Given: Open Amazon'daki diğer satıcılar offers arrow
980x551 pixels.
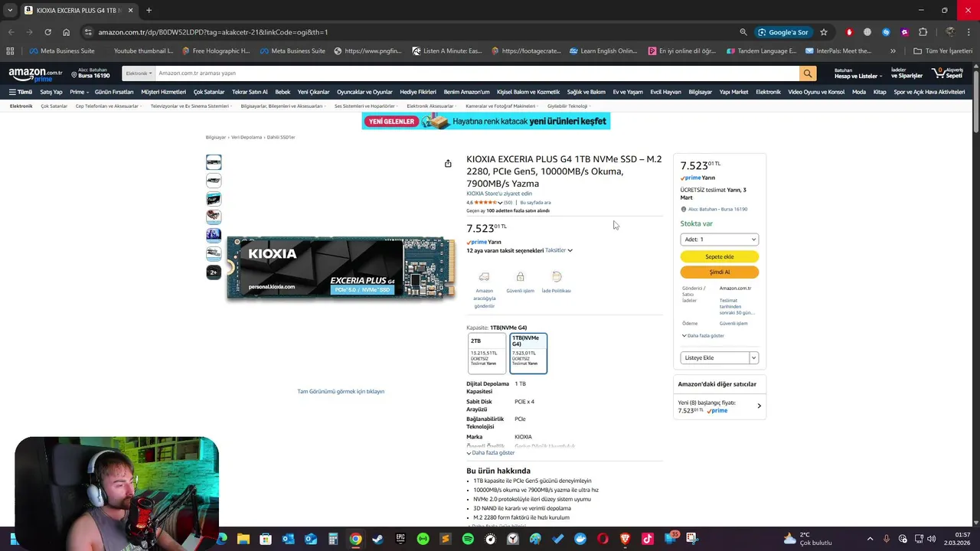Looking at the screenshot, I should pyautogui.click(x=759, y=406).
